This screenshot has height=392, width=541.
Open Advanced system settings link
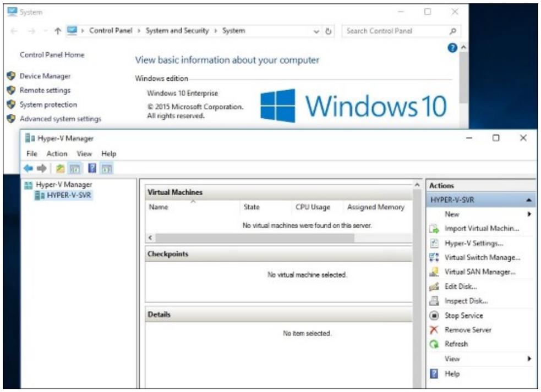pyautogui.click(x=61, y=119)
